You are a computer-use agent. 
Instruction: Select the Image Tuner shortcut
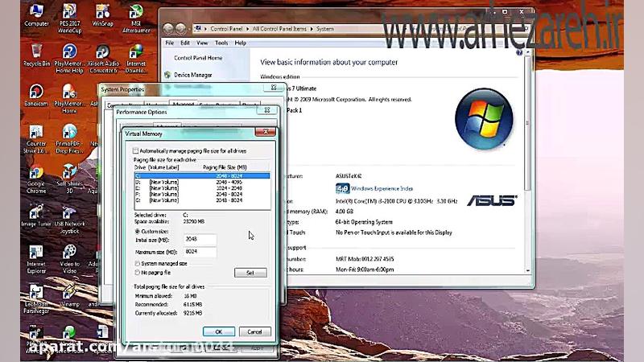(36, 216)
